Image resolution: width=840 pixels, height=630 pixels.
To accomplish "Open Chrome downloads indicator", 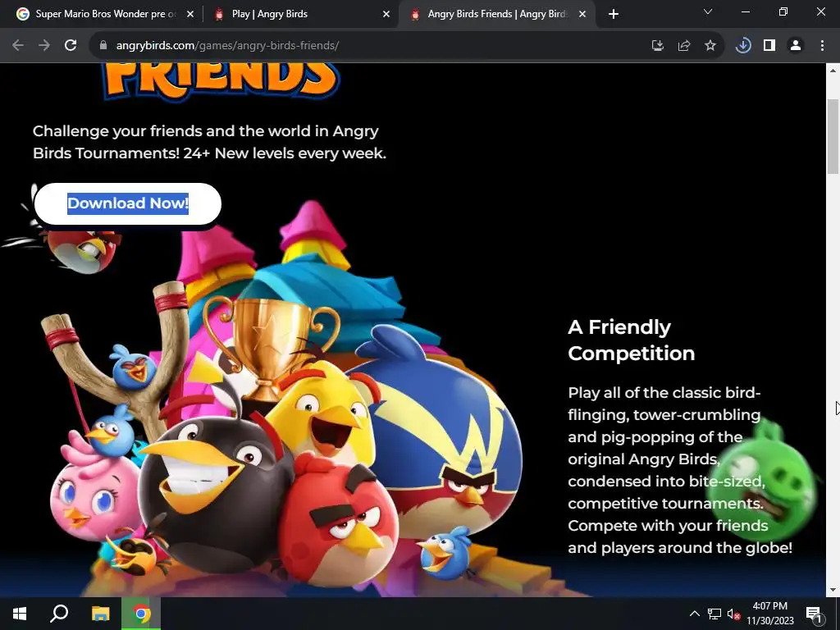I will (743, 46).
